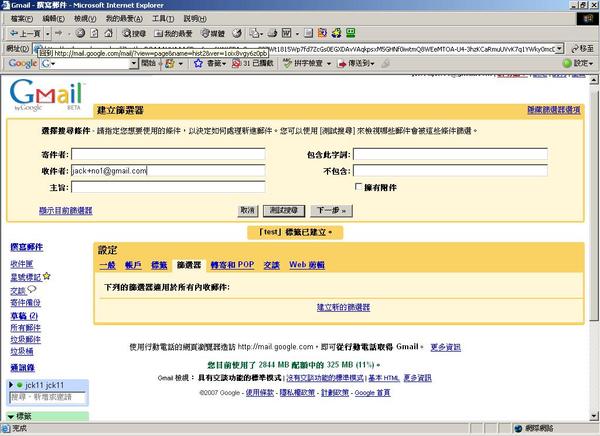The image size is (600, 436).
Task: Switch to the General (一般) settings tab
Action: pos(108,265)
